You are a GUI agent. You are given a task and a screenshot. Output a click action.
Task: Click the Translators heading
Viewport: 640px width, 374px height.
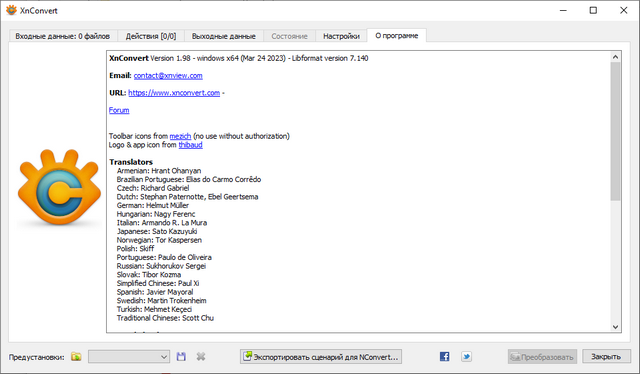[x=131, y=162]
